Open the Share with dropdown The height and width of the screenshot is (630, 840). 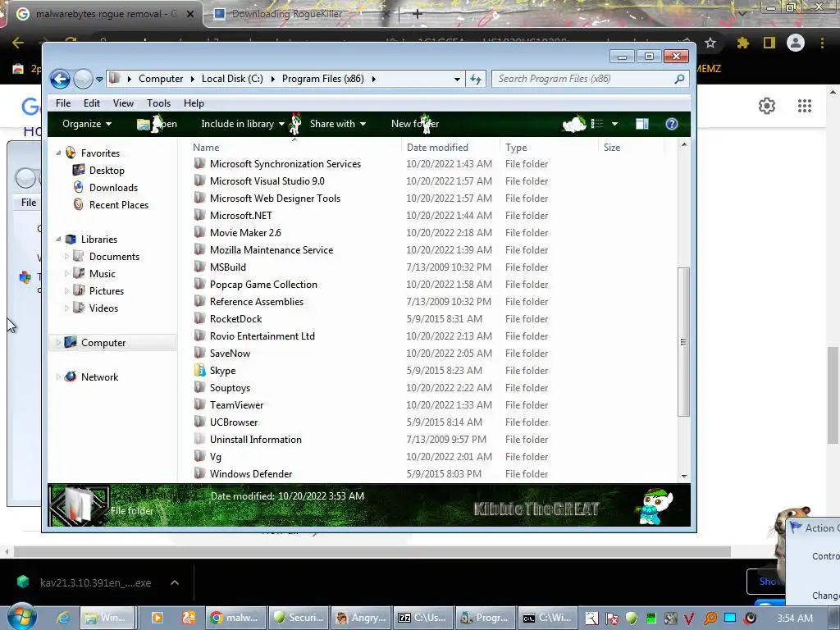337,124
